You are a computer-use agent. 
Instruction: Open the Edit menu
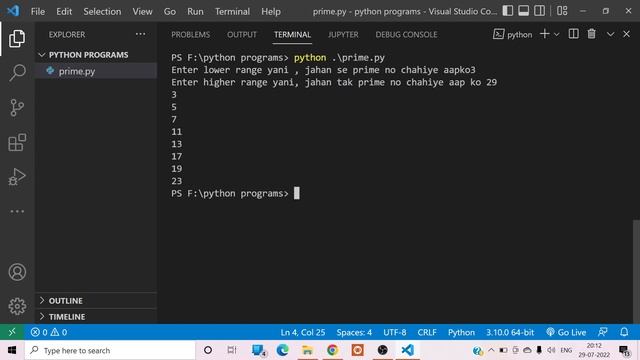[x=64, y=11]
